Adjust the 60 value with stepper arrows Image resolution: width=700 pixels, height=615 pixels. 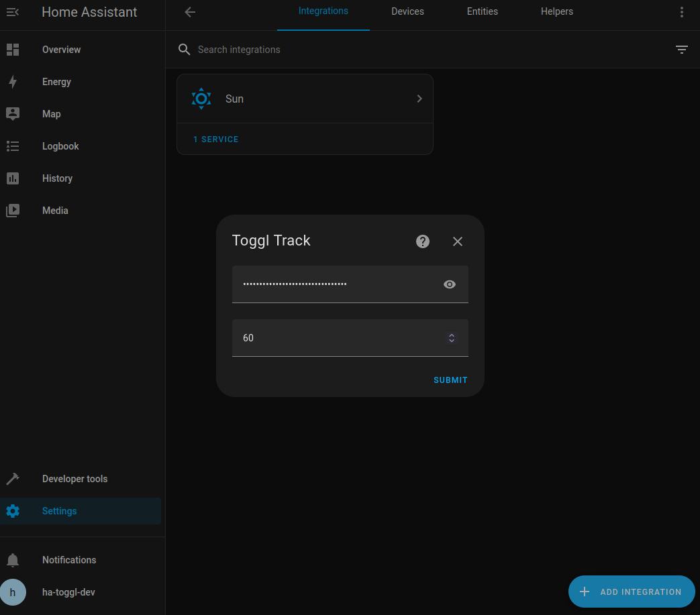point(452,338)
